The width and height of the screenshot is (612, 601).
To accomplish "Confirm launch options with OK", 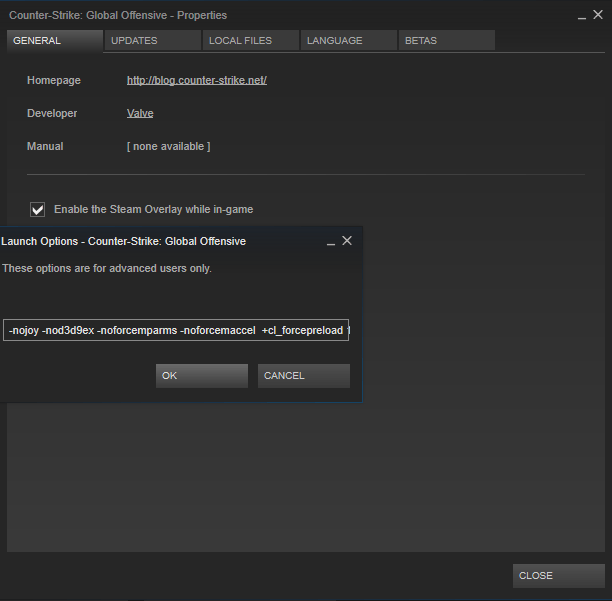I will 202,376.
